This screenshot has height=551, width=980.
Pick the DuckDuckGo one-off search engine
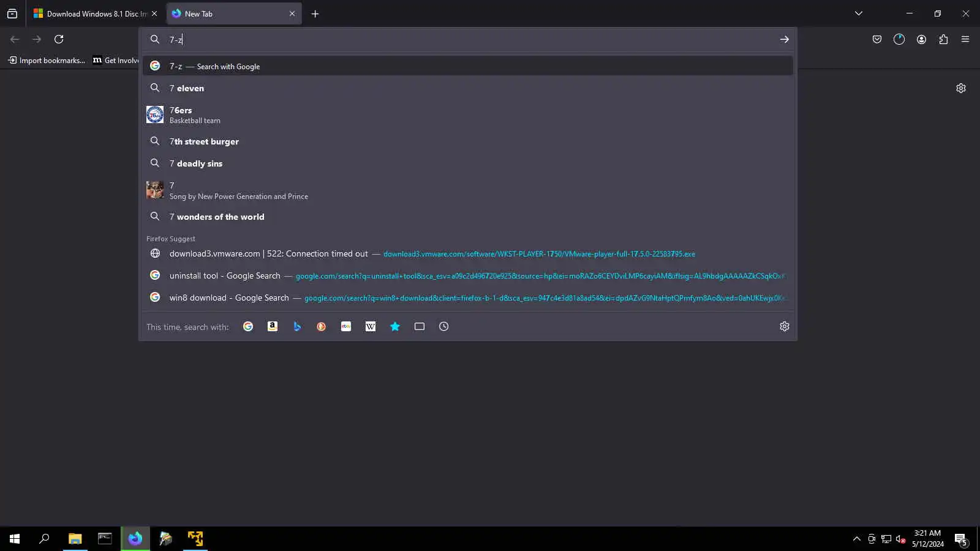(x=322, y=326)
